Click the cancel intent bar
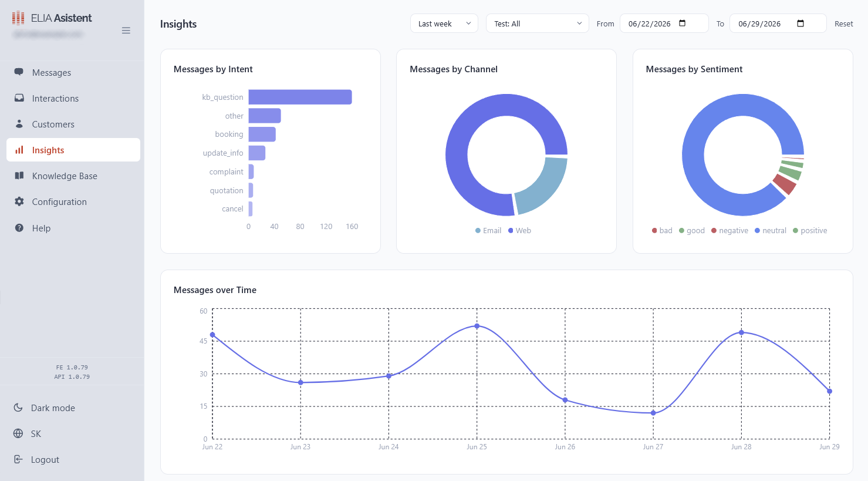868x481 pixels. (251, 208)
